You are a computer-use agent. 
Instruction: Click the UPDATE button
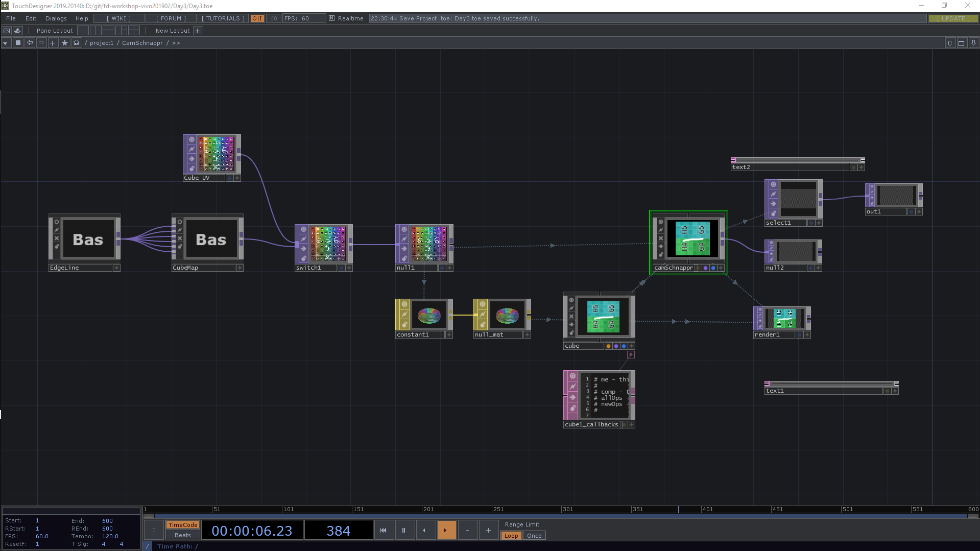[953, 18]
